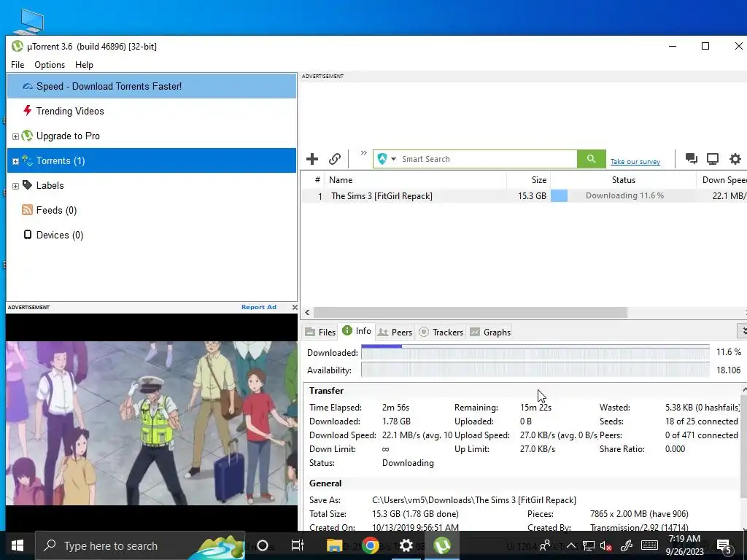Click the Trending Videos lightning icon
747x560 pixels.
[28, 111]
